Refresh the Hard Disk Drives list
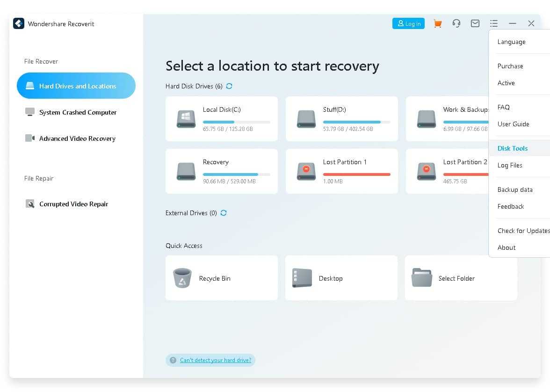The height and width of the screenshot is (392, 550). [229, 86]
